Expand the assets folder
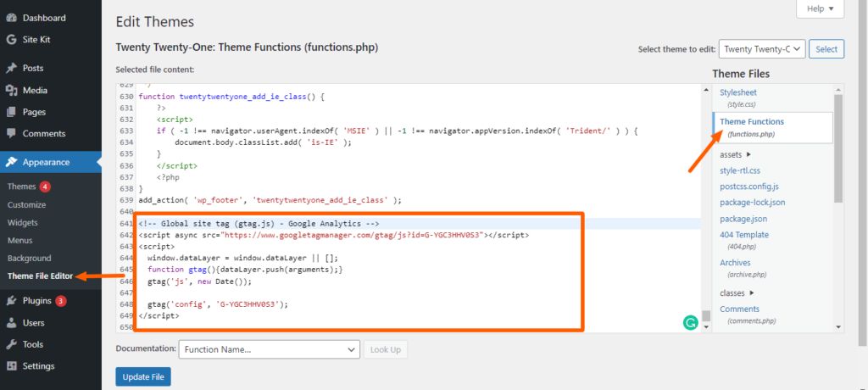This screenshot has height=390, width=868. point(735,154)
